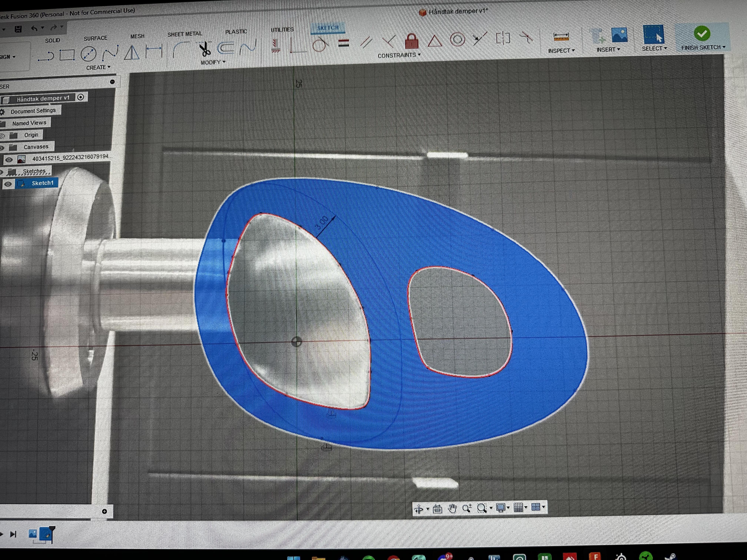Click the 3.00 dimension value
The image size is (747, 560).
point(322,222)
